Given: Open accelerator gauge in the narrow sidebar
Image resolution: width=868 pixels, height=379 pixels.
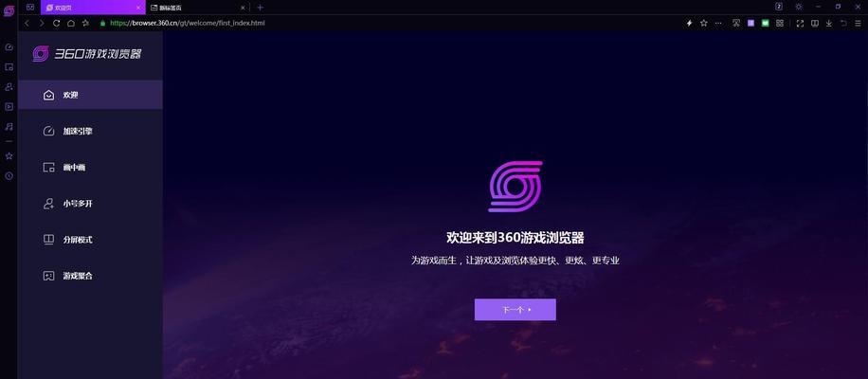Looking at the screenshot, I should pos(9,47).
